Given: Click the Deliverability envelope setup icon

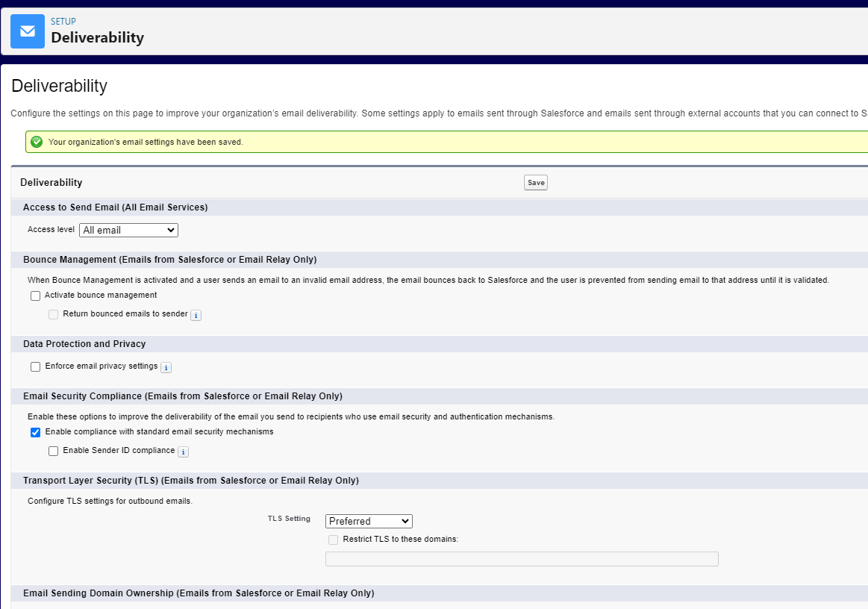Looking at the screenshot, I should tap(28, 31).
